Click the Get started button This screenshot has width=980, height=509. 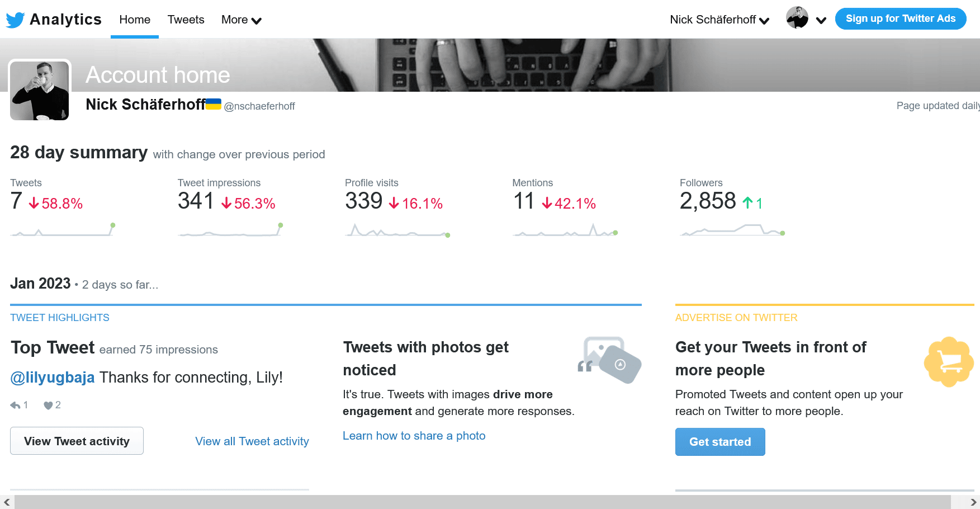coord(719,442)
